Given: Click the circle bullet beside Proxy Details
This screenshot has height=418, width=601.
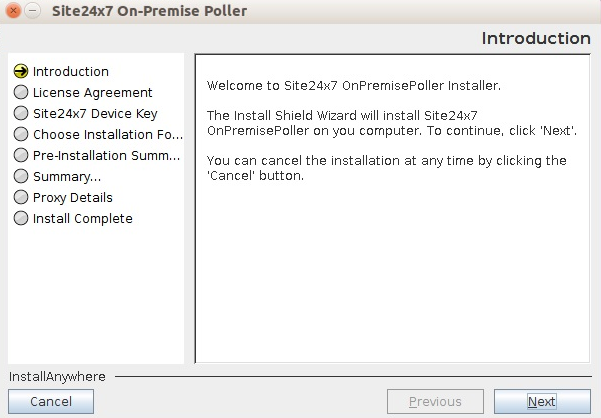Looking at the screenshot, I should [20, 198].
